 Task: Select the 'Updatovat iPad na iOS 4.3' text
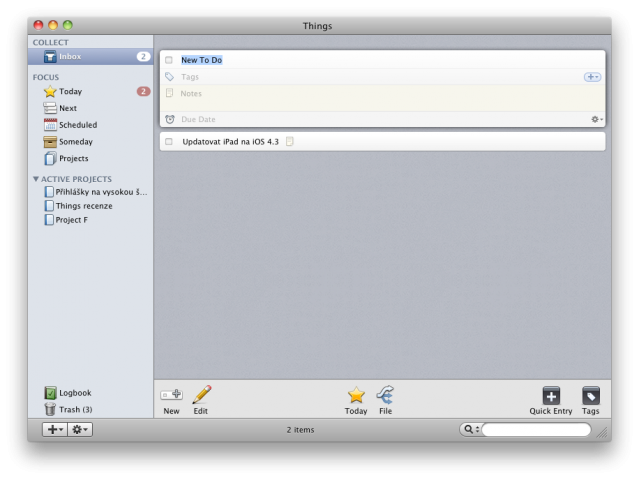pos(231,142)
